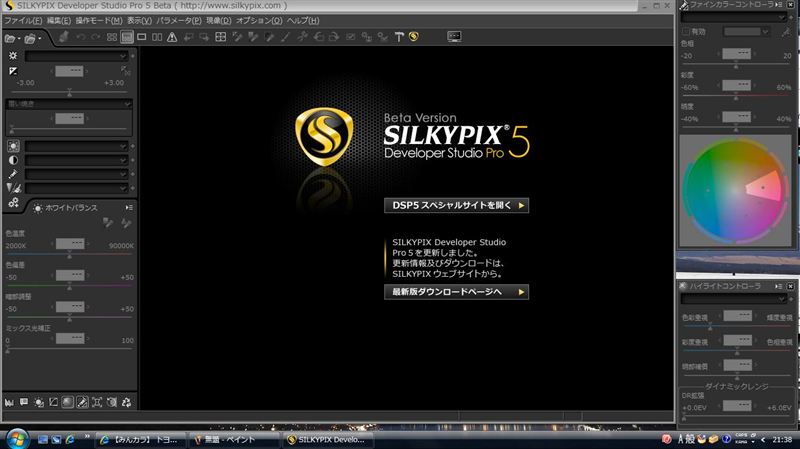The width and height of the screenshot is (800, 449).
Task: Toggle the highlight controller icon in bottom strip
Action: 68,403
